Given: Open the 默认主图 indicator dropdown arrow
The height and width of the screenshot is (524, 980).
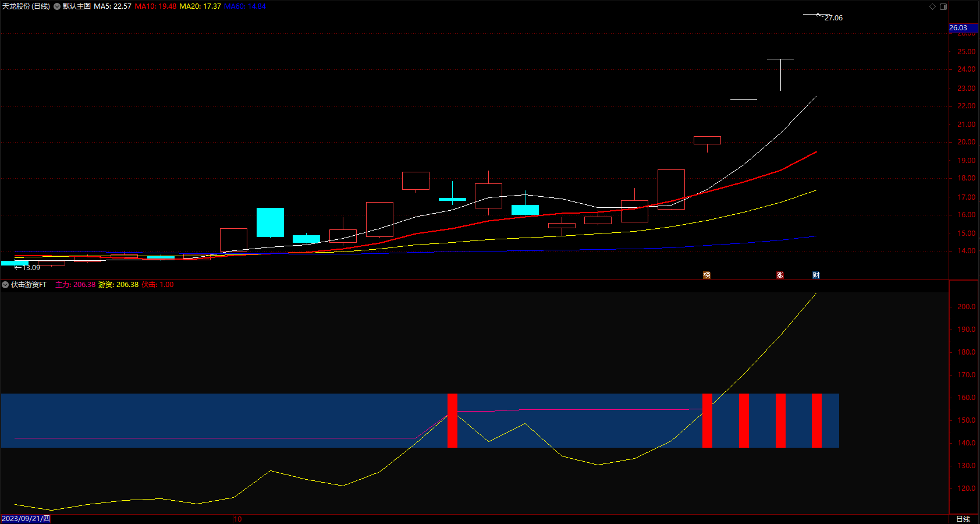Looking at the screenshot, I should coord(57,6).
